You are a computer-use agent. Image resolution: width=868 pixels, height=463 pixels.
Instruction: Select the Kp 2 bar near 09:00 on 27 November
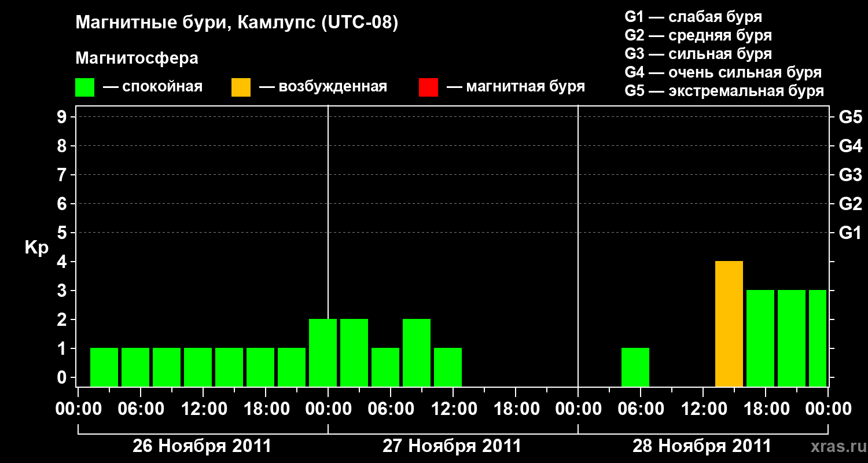[x=417, y=353]
